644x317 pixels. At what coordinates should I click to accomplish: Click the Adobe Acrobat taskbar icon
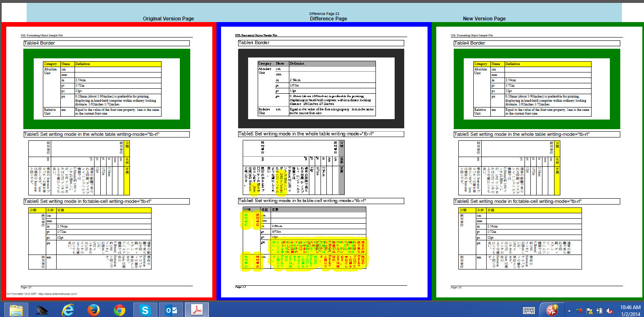click(x=197, y=310)
